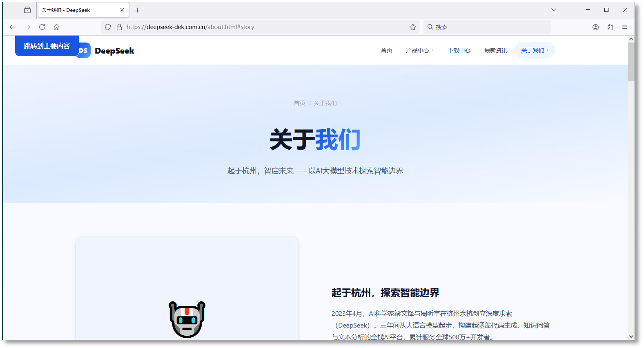Reload the current page
This screenshot has width=644, height=348.
[42, 27]
